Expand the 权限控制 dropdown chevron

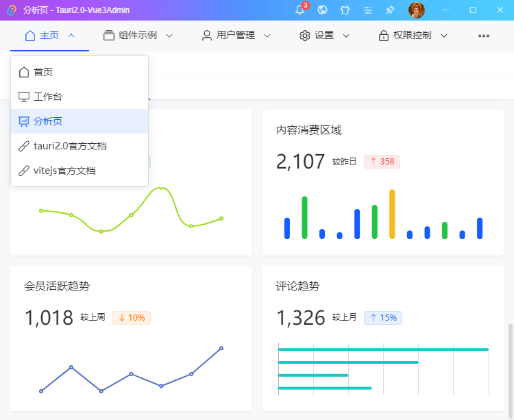[444, 36]
